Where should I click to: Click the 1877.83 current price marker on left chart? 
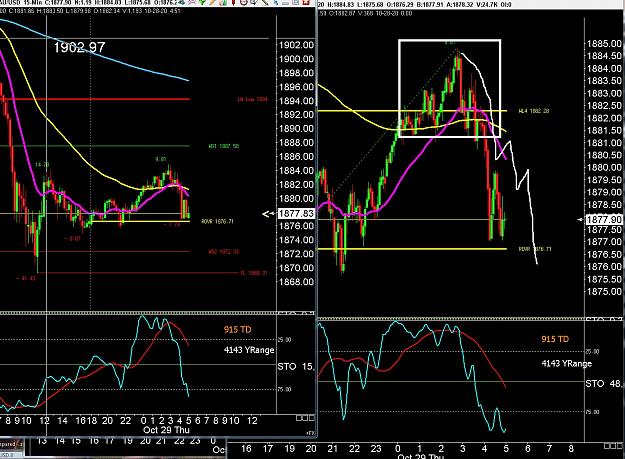(296, 214)
